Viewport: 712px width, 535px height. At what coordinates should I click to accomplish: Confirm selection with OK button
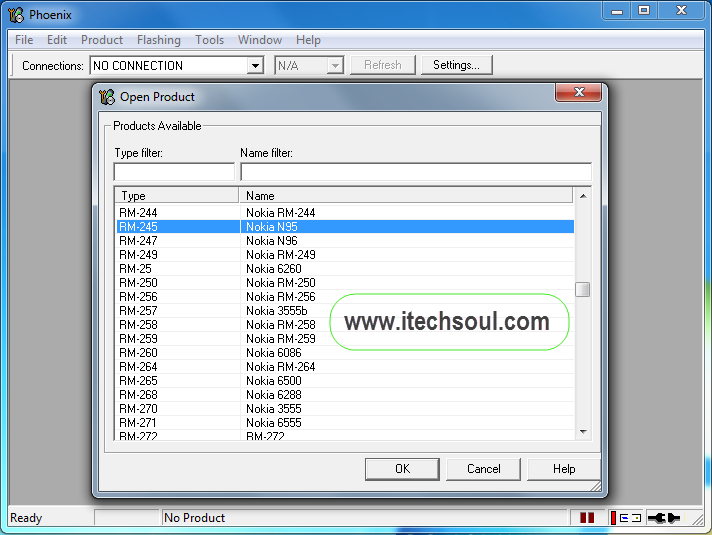[402, 469]
